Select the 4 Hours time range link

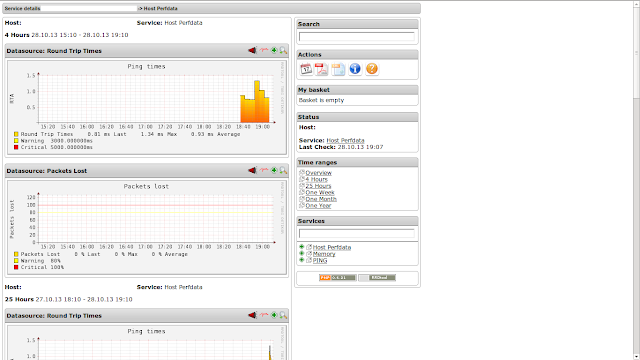pos(316,179)
